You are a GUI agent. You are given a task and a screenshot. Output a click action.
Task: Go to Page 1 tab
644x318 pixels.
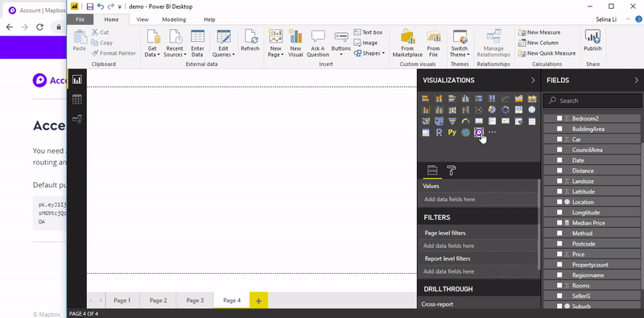point(122,300)
